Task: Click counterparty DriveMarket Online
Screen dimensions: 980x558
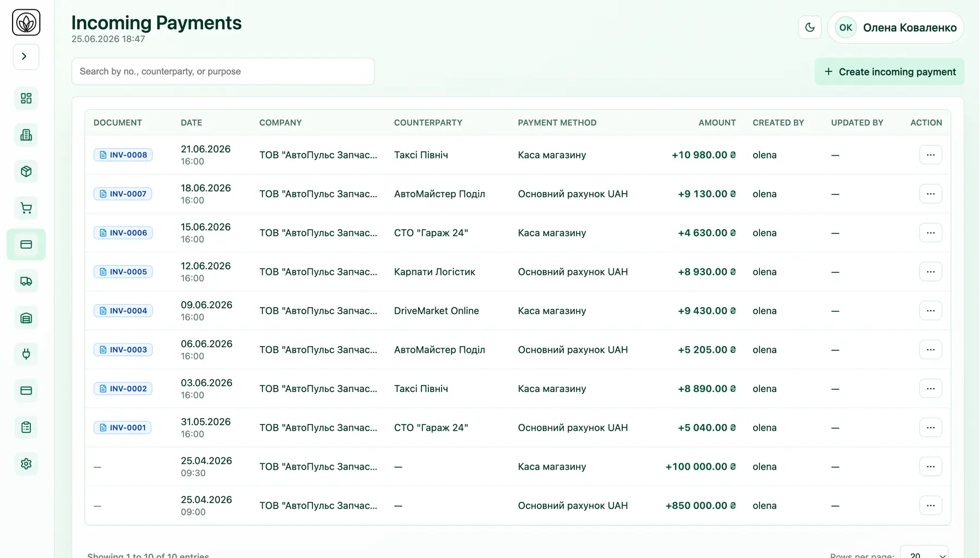Action: (x=437, y=311)
